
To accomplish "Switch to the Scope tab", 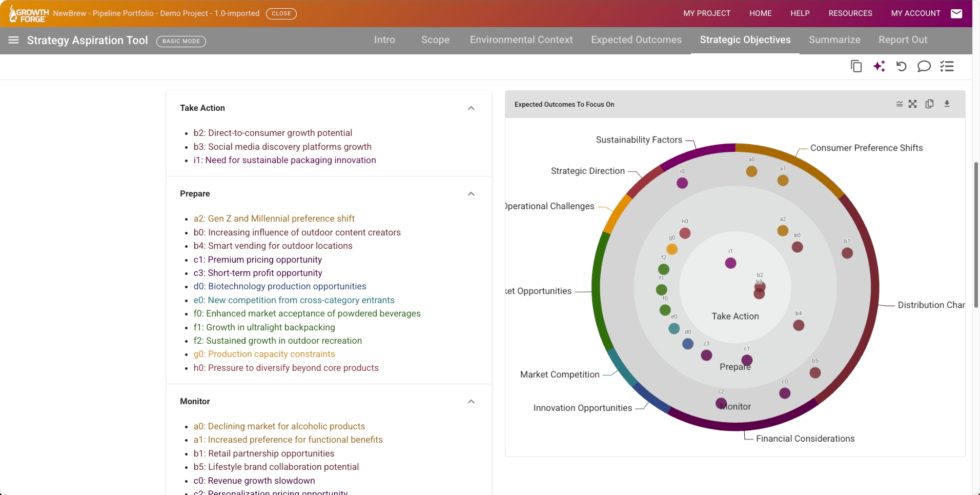I will (x=435, y=40).
